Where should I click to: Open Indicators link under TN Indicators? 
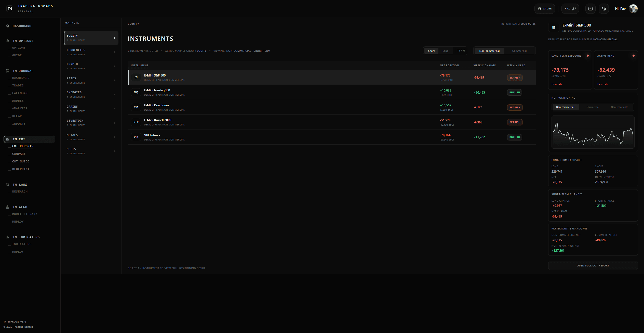22,244
